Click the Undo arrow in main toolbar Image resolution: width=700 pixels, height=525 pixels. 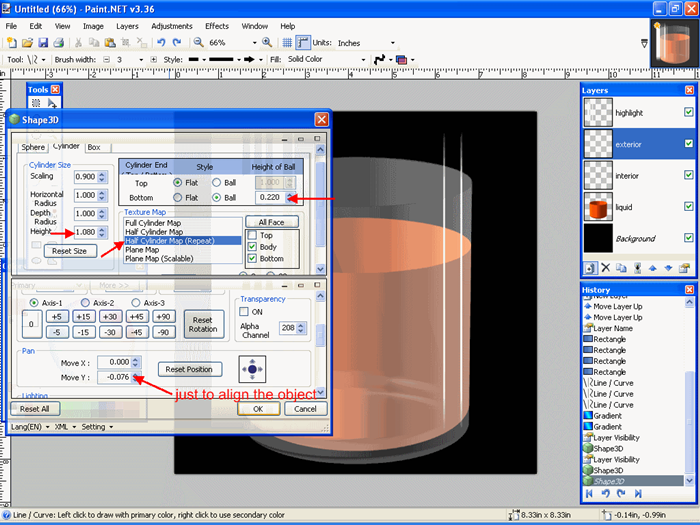(x=161, y=43)
